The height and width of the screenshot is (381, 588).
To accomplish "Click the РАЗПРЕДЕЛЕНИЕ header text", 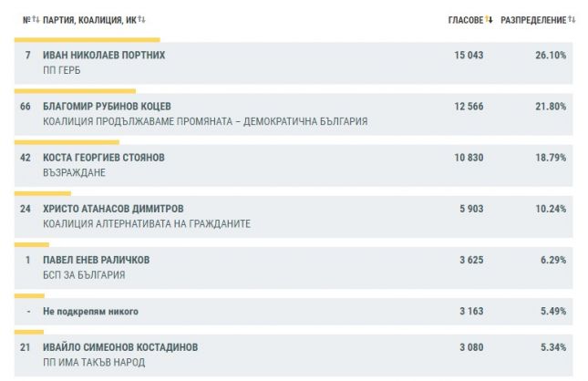I will pyautogui.click(x=533, y=20).
